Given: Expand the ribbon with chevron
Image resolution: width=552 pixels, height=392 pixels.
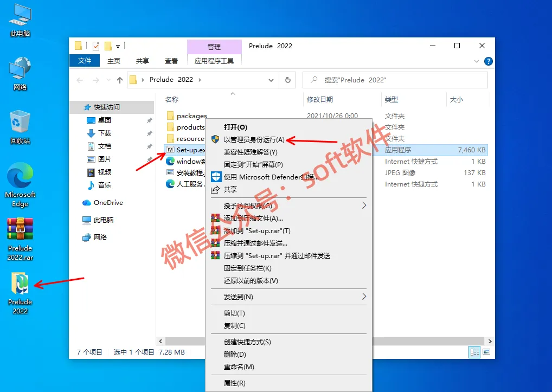Looking at the screenshot, I should (476, 61).
